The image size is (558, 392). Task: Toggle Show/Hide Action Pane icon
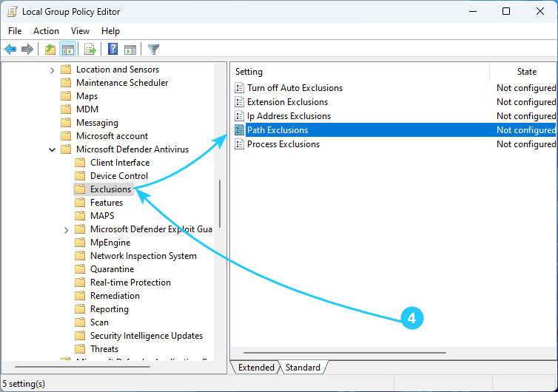tap(130, 50)
